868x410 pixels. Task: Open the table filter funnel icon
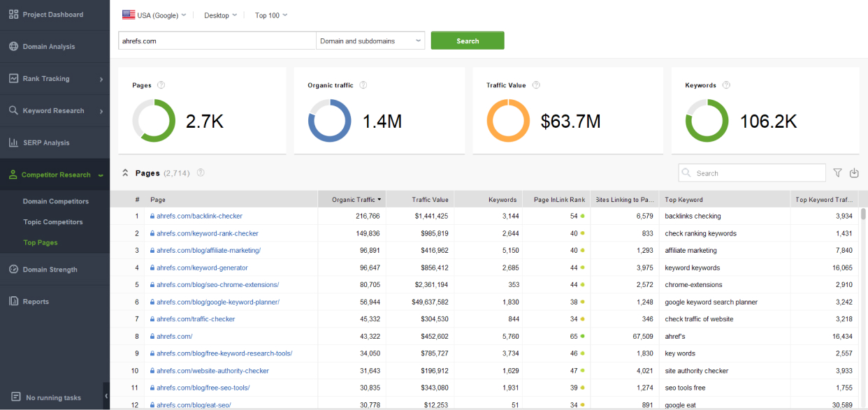(838, 173)
